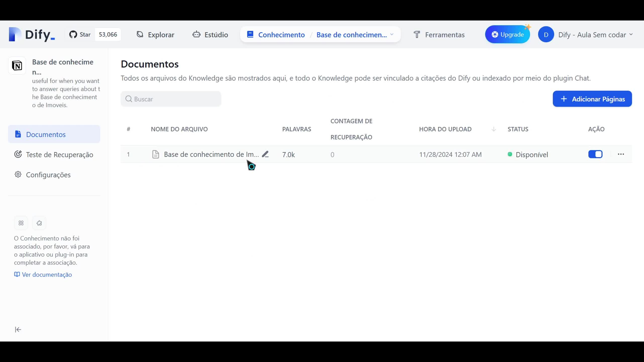This screenshot has height=362, width=644.
Task: Open the Ver documentação link
Action: [x=43, y=275]
